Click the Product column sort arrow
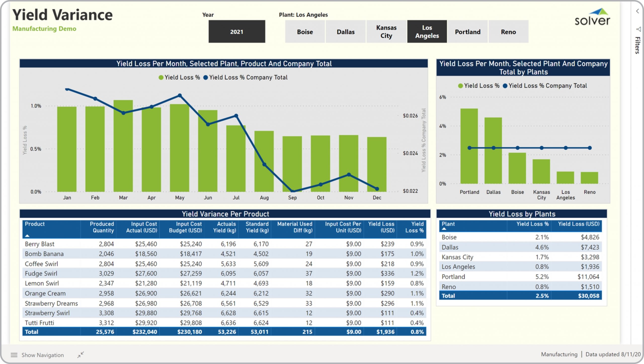644x364 pixels. pos(27,236)
